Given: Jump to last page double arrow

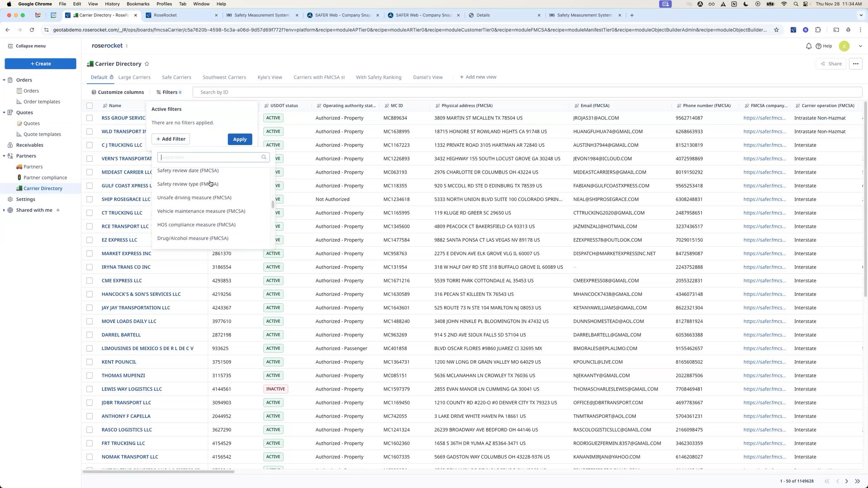Looking at the screenshot, I should pyautogui.click(x=857, y=481).
